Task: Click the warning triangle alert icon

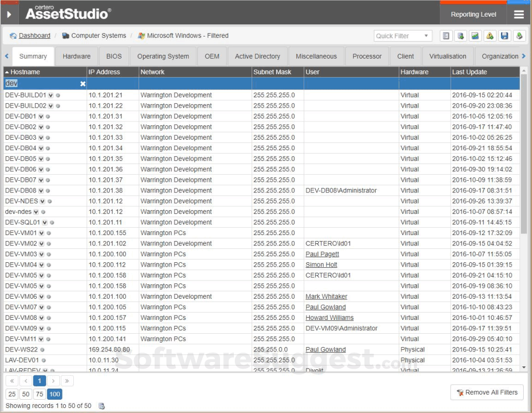Action: pyautogui.click(x=490, y=36)
